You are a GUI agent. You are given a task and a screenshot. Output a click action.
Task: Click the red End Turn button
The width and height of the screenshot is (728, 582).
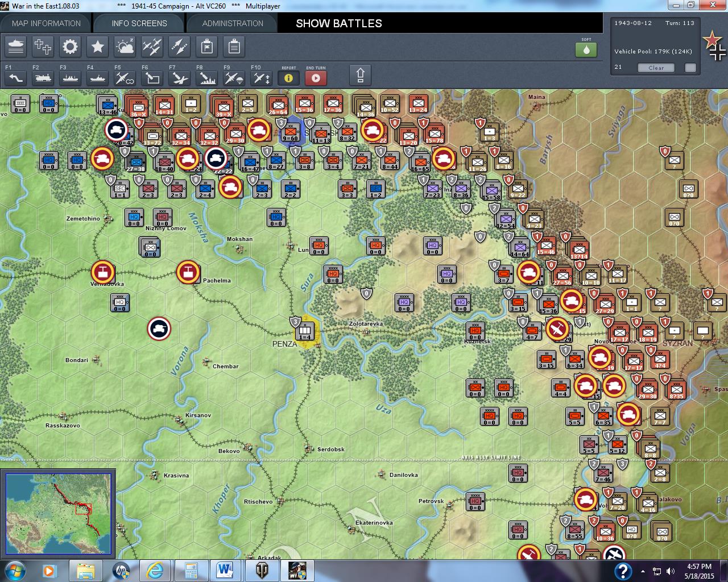tap(316, 77)
